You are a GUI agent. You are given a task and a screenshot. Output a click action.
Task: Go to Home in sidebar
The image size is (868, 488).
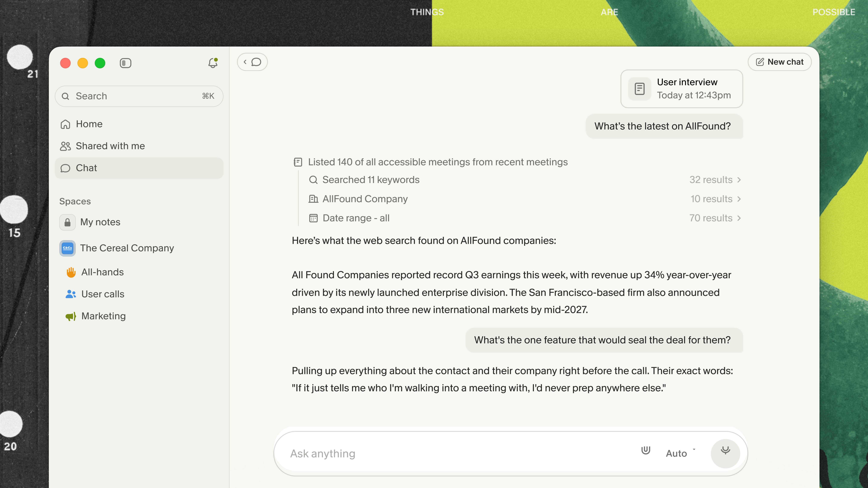[x=89, y=124]
